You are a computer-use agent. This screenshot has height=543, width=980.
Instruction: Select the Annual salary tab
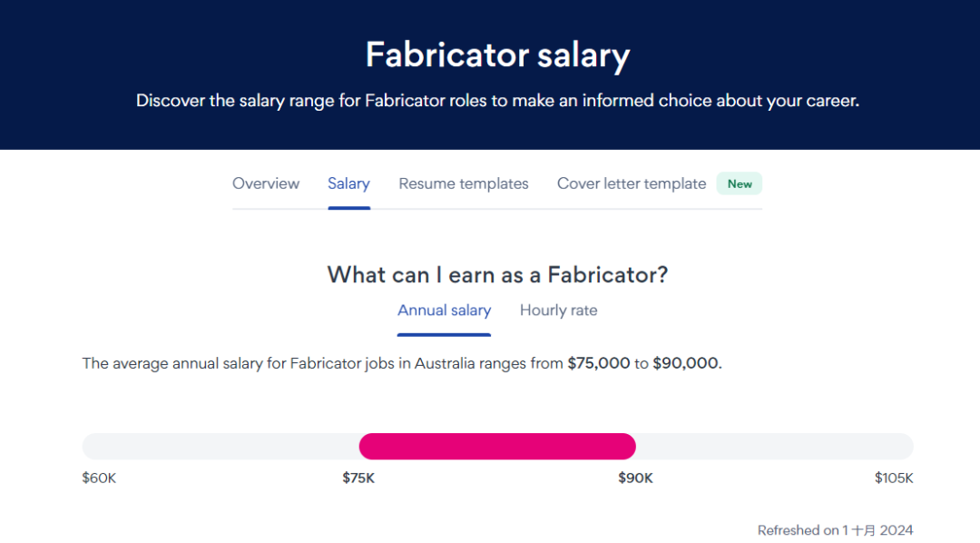click(444, 311)
